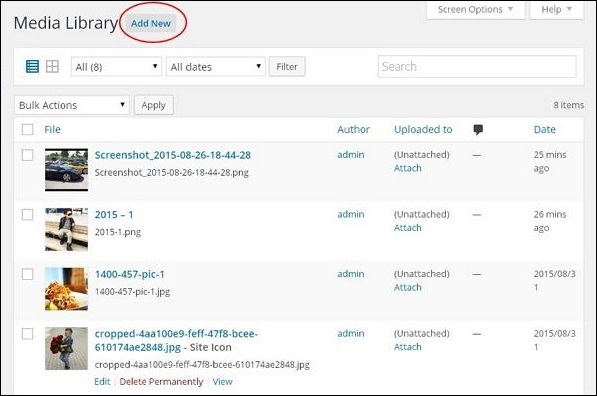Click the Add New button

151,23
